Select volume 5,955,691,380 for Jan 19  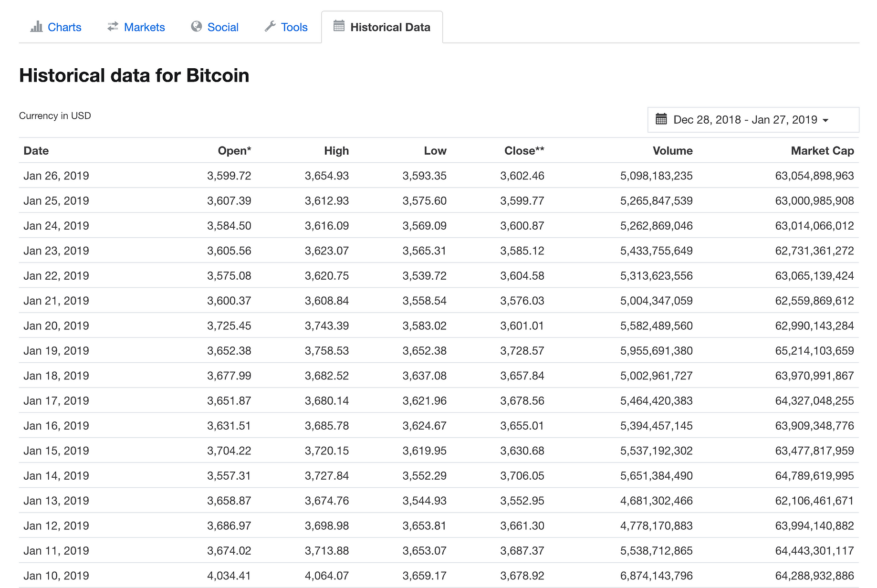point(657,351)
